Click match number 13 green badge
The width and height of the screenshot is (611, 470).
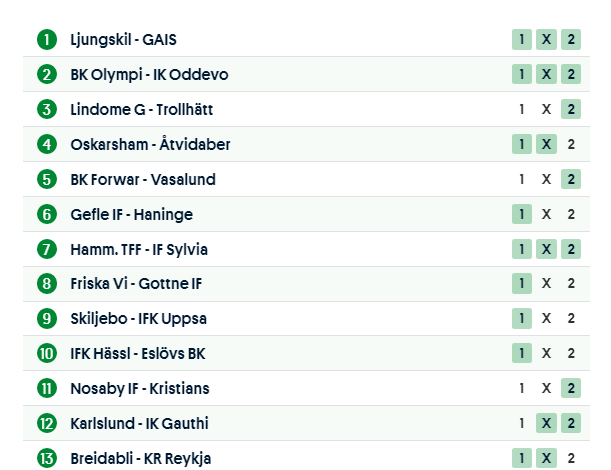(x=46, y=458)
